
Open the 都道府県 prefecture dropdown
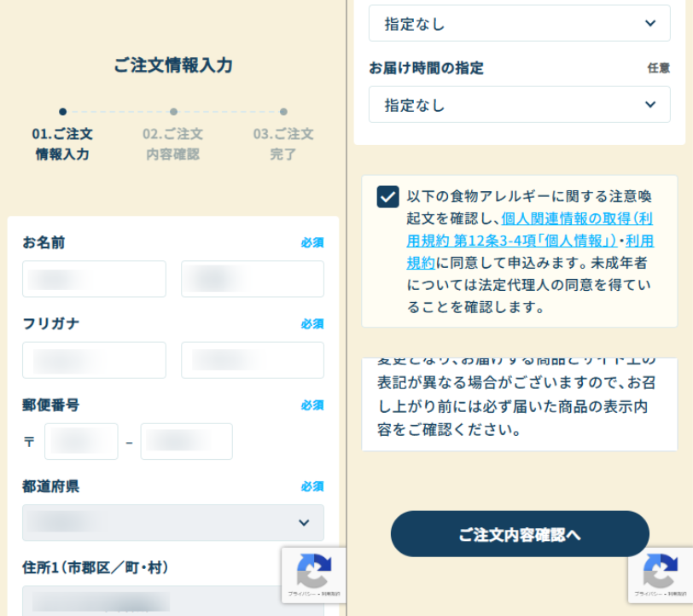coord(173,523)
